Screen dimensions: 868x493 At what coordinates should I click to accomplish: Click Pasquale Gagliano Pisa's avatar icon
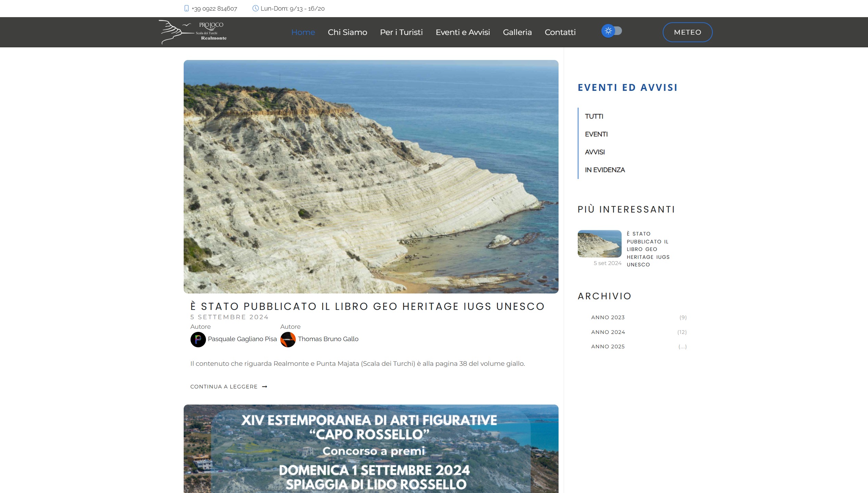(x=198, y=339)
